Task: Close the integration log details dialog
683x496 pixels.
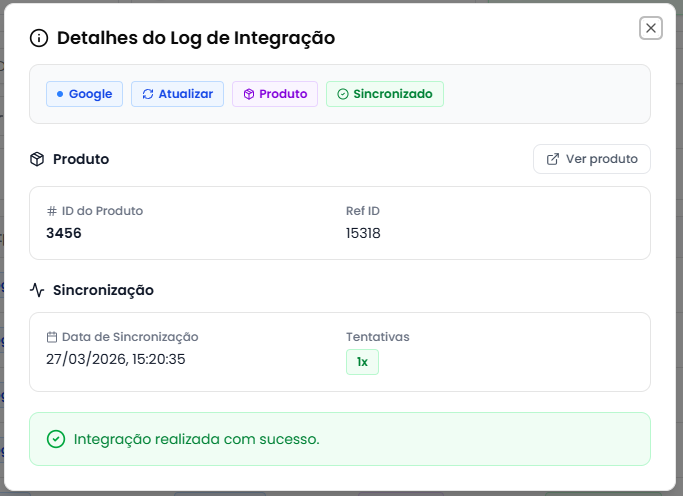Action: click(651, 28)
